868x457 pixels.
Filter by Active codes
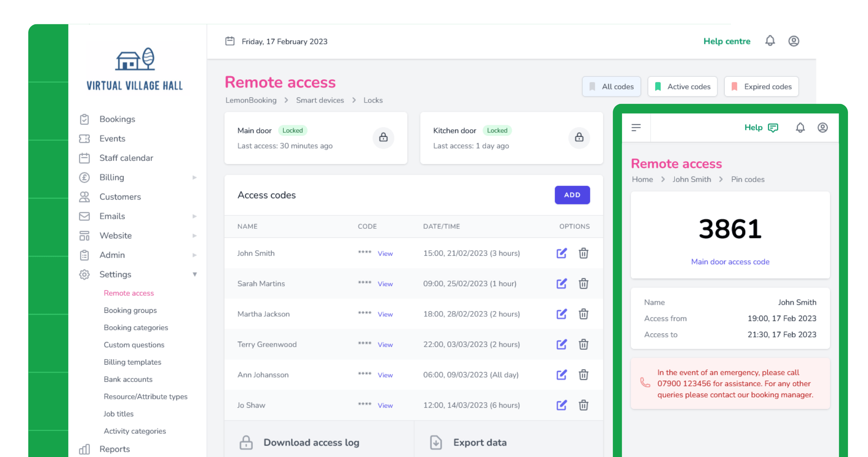click(682, 86)
